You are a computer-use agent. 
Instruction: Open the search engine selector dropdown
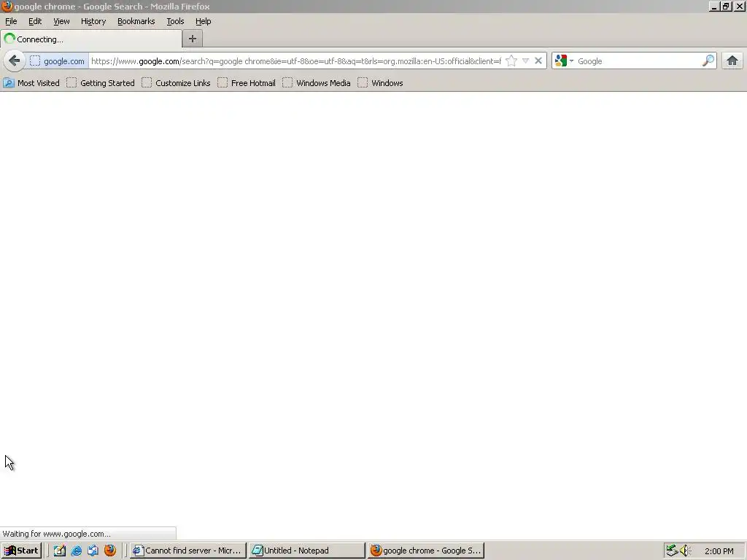[565, 61]
